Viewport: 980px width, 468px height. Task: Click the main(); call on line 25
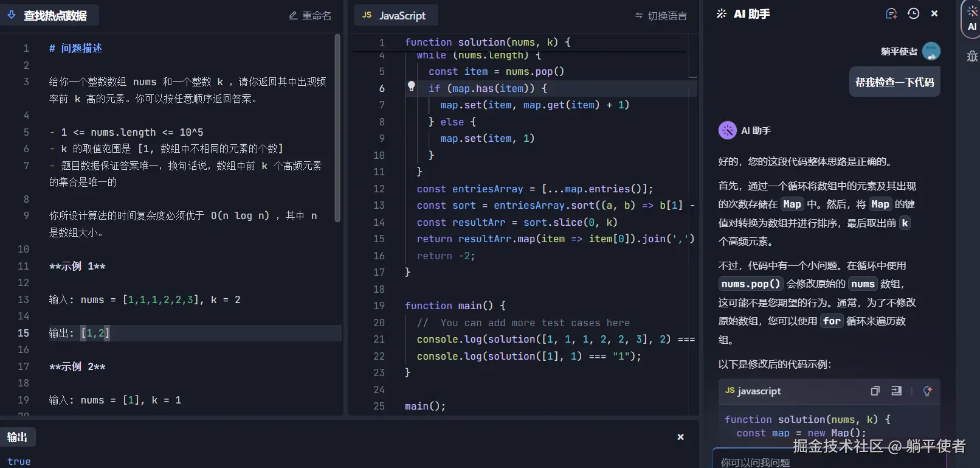(x=425, y=406)
